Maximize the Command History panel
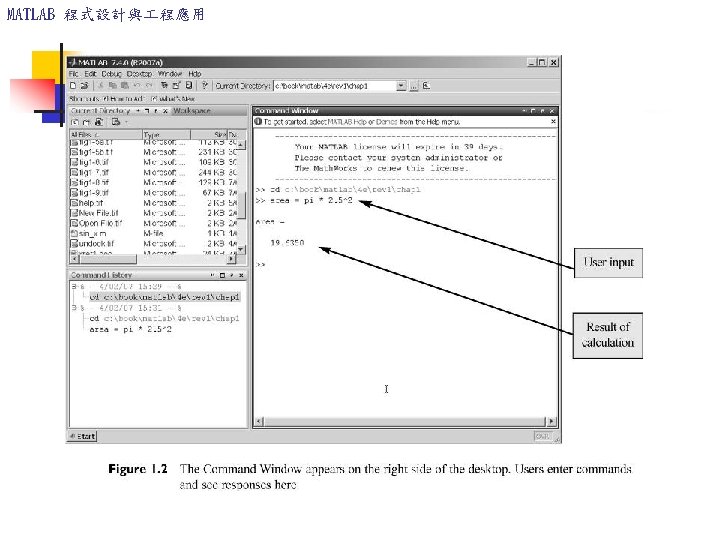 [222, 275]
